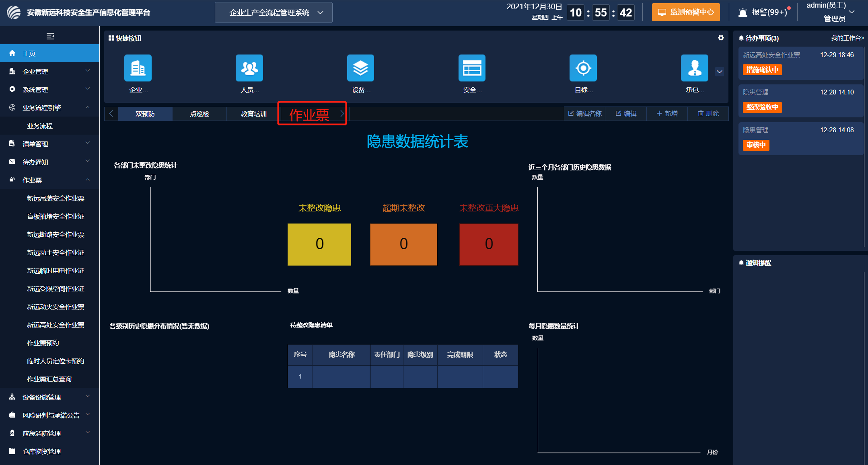
Task: Open the 承包 quick shortcut icon
Action: pos(695,68)
